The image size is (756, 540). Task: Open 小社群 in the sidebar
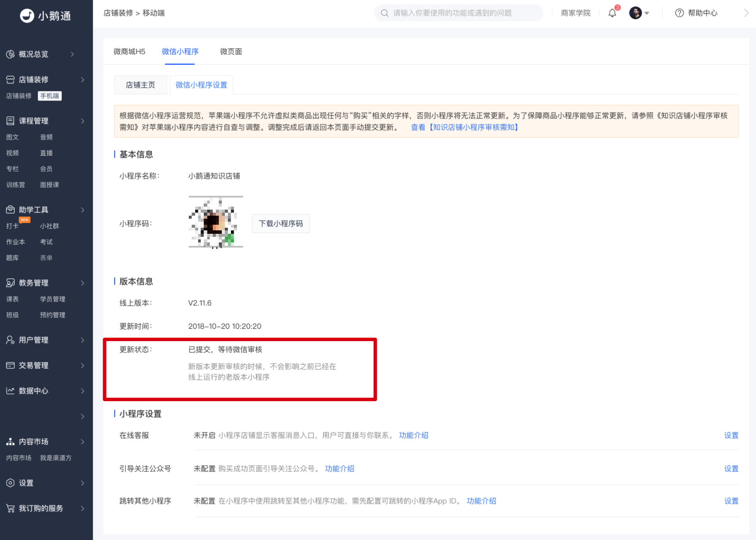click(x=50, y=226)
